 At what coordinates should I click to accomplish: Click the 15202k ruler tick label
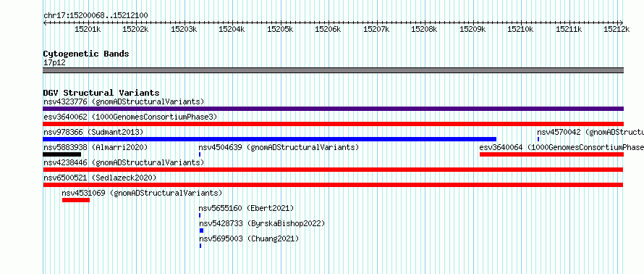click(136, 29)
